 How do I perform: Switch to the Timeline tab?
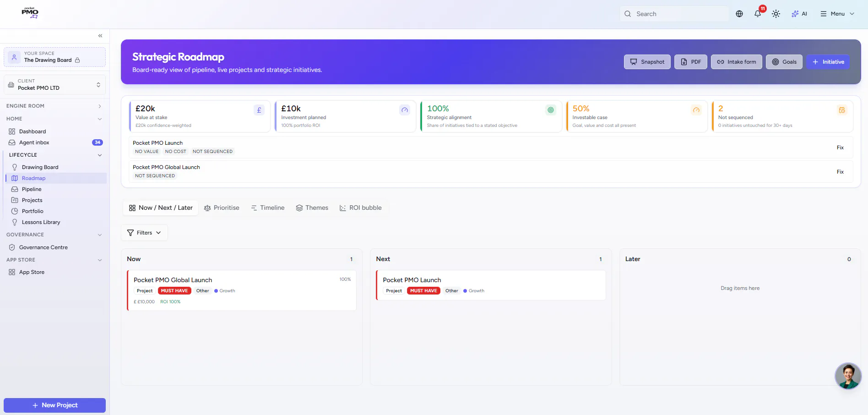268,208
